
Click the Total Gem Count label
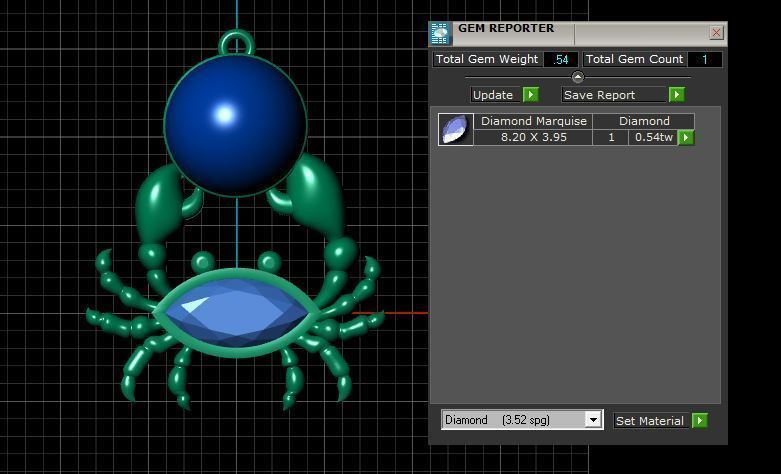click(x=634, y=59)
